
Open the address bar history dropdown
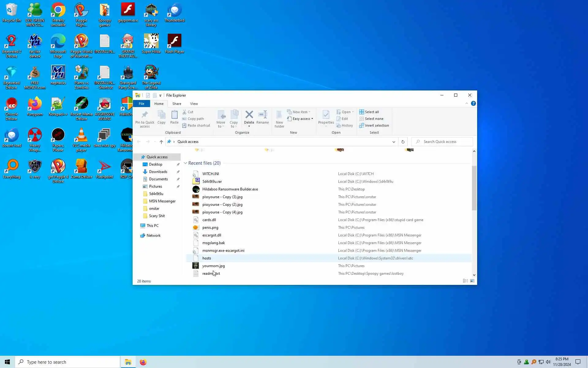pyautogui.click(x=394, y=142)
